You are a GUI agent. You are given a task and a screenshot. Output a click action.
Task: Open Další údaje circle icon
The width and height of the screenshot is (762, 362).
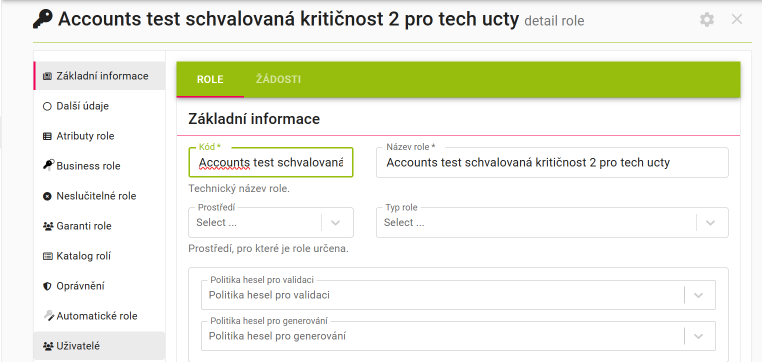[47, 106]
